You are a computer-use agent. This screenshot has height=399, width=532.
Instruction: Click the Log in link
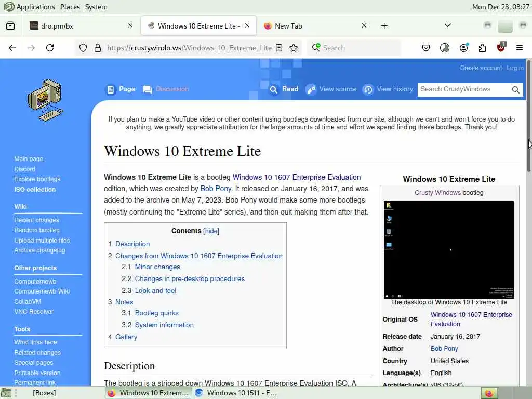point(515,68)
